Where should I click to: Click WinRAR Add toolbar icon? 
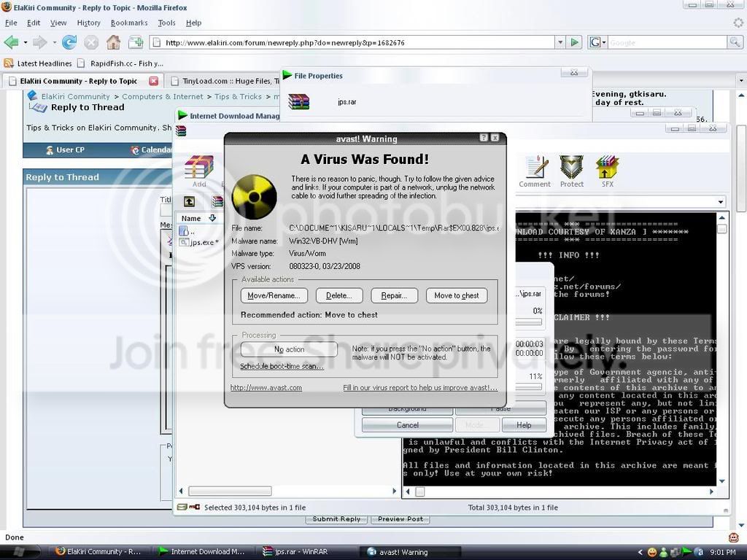click(x=199, y=171)
